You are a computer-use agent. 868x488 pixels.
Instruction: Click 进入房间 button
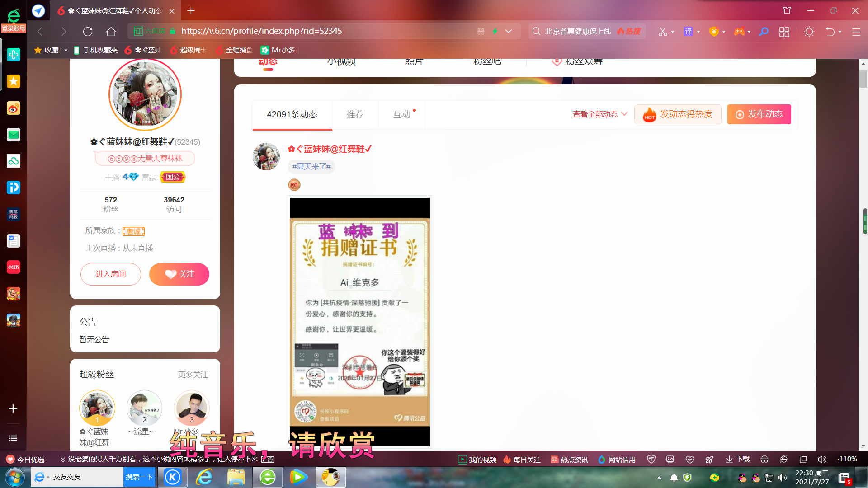pyautogui.click(x=111, y=274)
